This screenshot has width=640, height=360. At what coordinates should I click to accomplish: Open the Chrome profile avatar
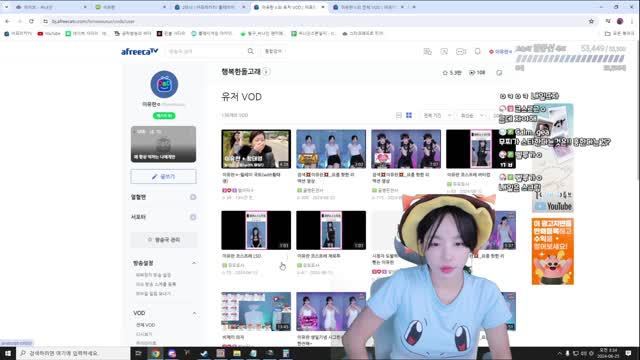(620, 21)
